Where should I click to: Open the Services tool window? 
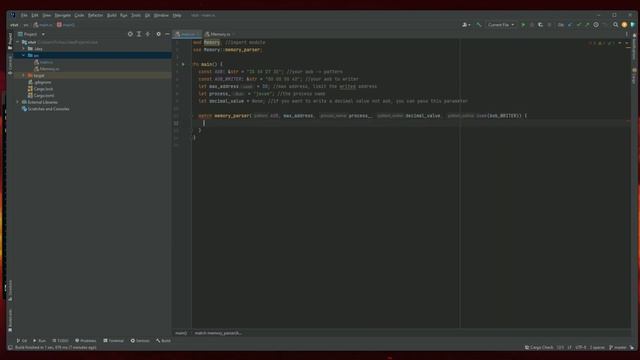click(x=140, y=340)
